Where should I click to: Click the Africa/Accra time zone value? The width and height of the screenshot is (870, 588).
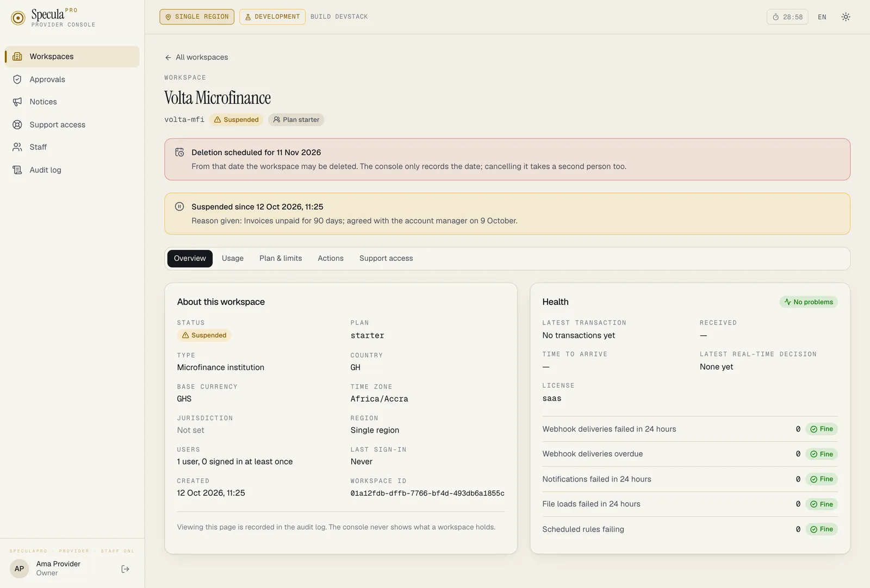tap(380, 399)
